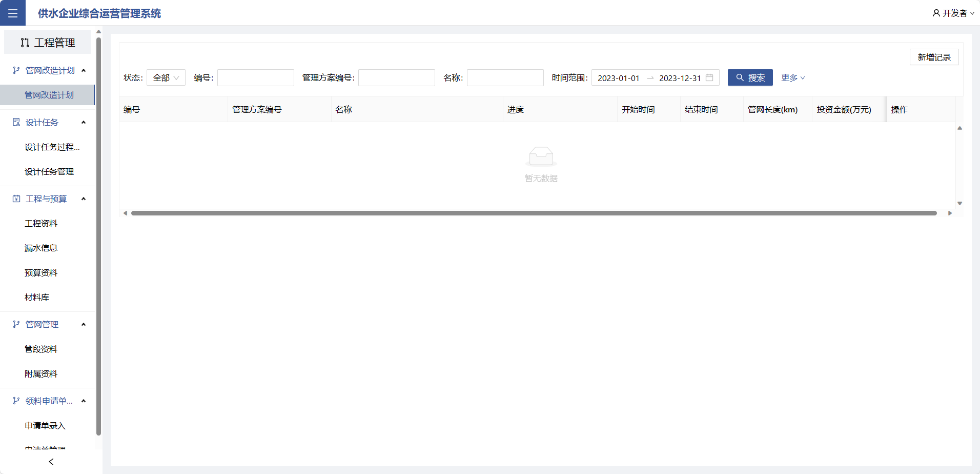The image size is (980, 474).
Task: Click the 管网管理 branch icon
Action: [16, 324]
